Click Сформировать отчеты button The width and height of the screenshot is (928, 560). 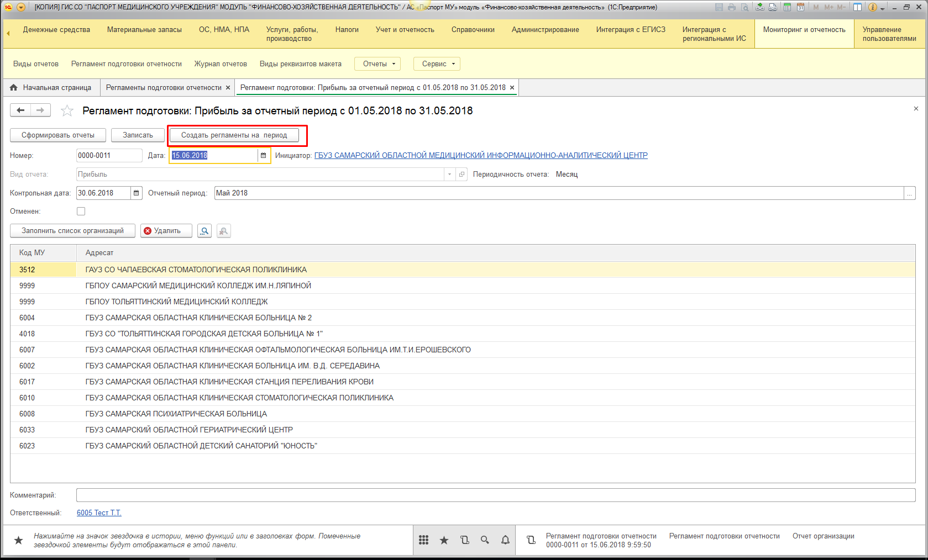tap(58, 135)
